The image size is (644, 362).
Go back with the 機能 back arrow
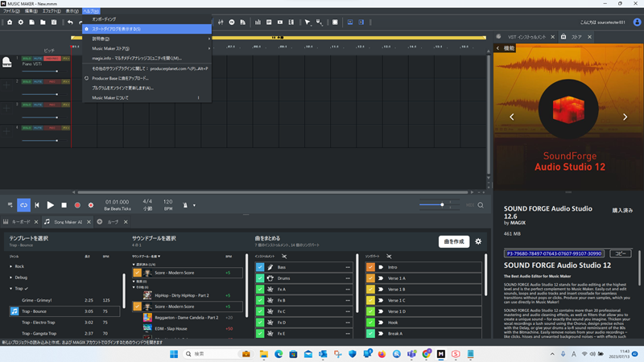pos(498,48)
